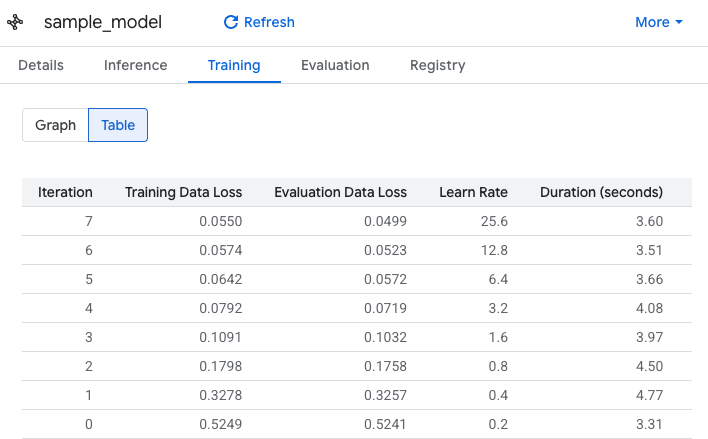This screenshot has height=439, width=708.
Task: Select evaluation loss value 0.0499
Action: (x=386, y=221)
